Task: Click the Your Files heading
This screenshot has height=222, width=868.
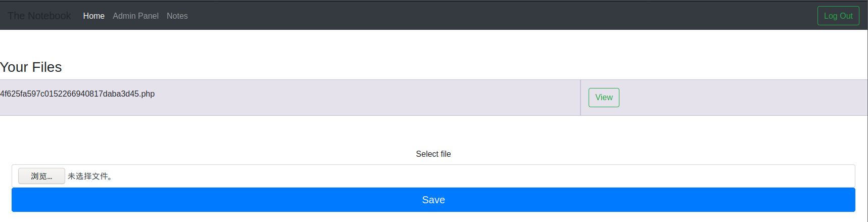Action: (31, 67)
